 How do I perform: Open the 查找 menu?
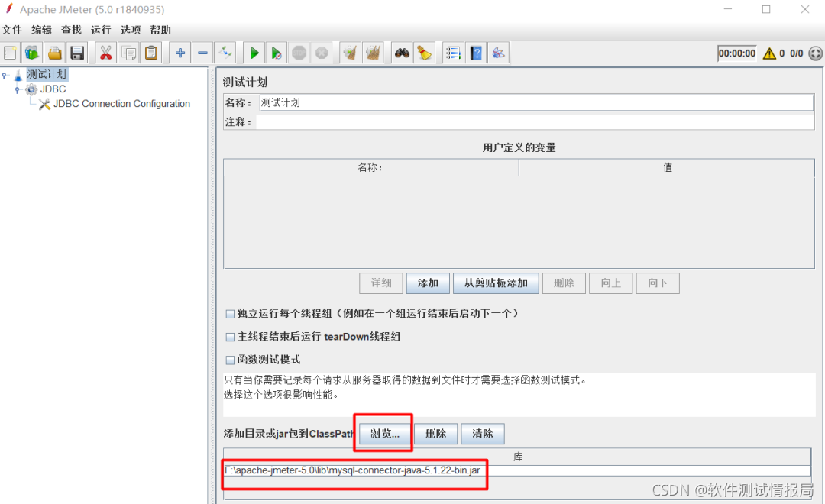pyautogui.click(x=71, y=30)
